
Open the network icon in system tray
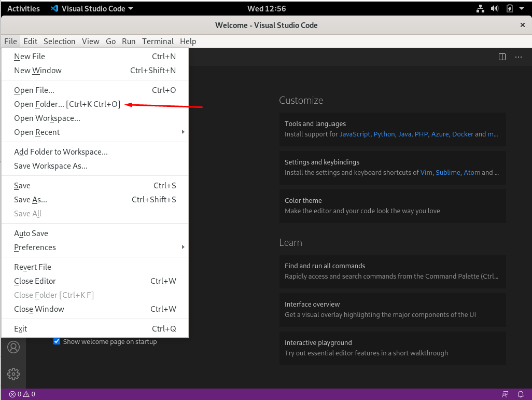tap(480, 8)
